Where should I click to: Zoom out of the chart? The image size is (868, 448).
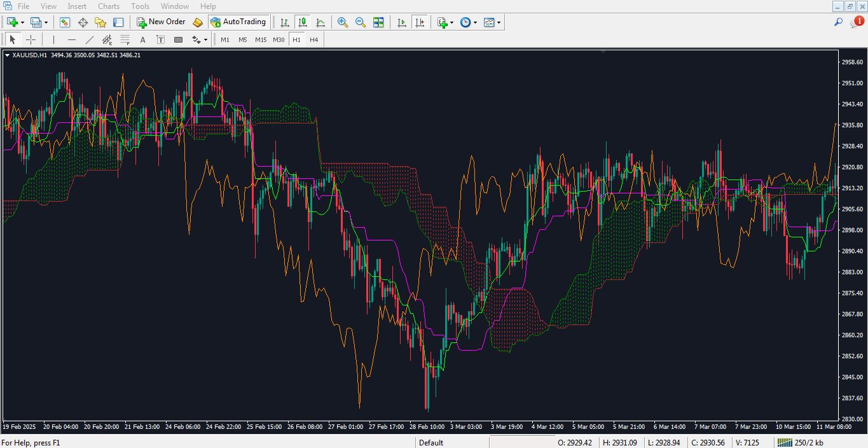360,22
